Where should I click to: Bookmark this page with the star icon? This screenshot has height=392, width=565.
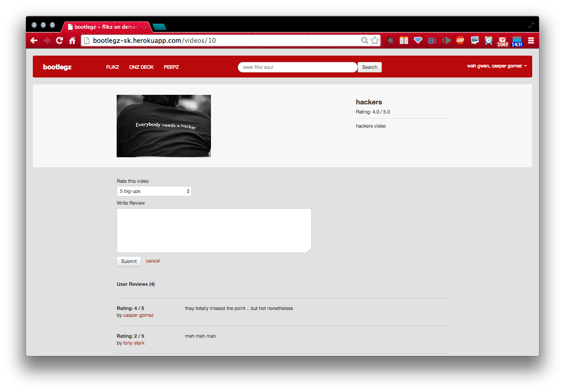point(375,41)
